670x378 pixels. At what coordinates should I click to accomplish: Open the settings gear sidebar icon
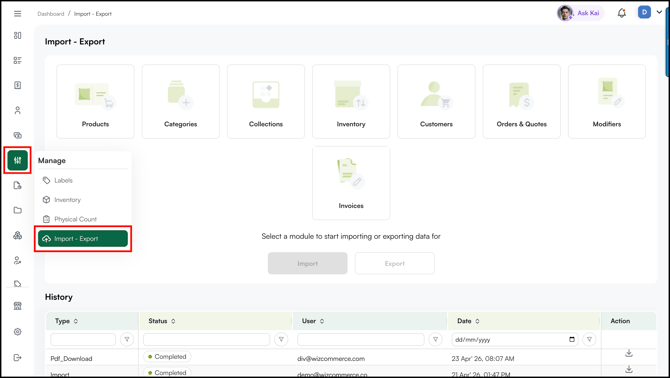click(x=18, y=331)
